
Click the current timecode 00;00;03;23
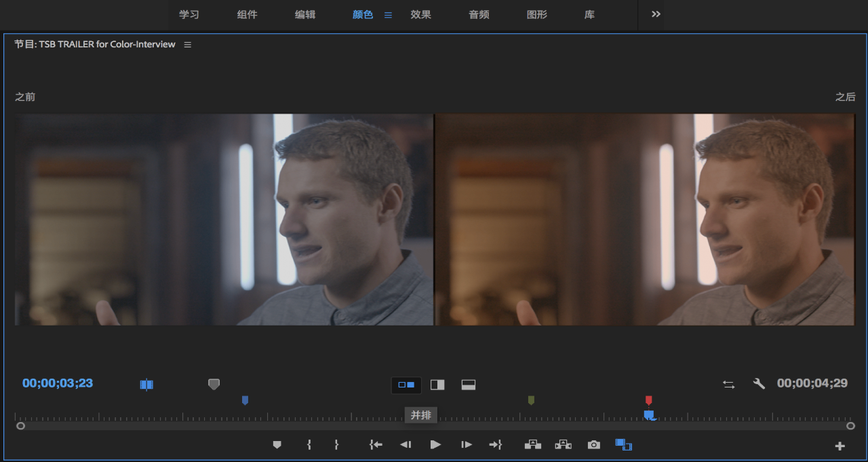click(58, 383)
